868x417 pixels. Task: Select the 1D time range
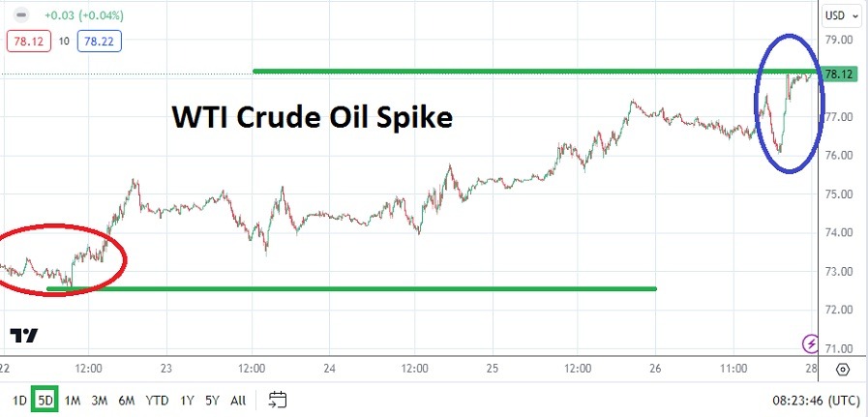(18, 400)
